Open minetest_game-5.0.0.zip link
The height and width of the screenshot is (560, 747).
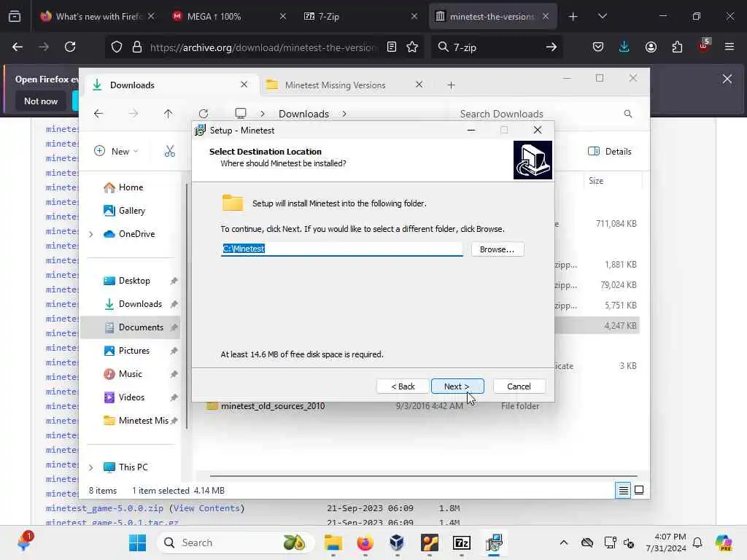[105, 508]
